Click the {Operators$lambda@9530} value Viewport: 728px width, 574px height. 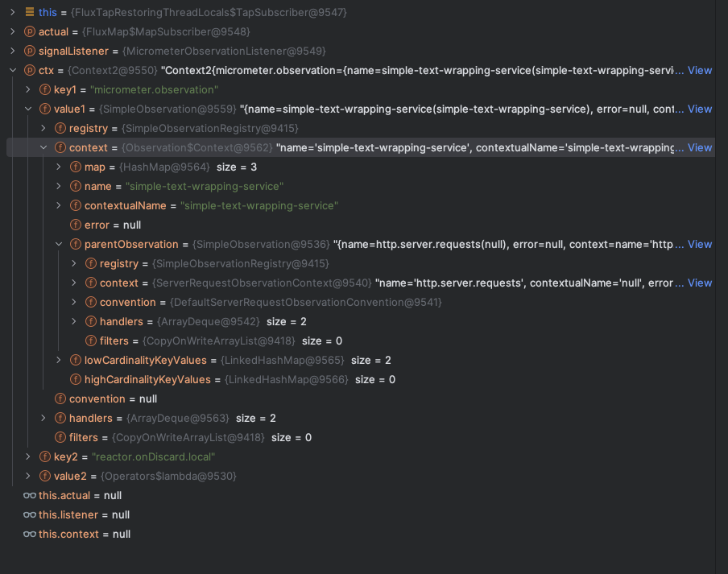tap(168, 476)
